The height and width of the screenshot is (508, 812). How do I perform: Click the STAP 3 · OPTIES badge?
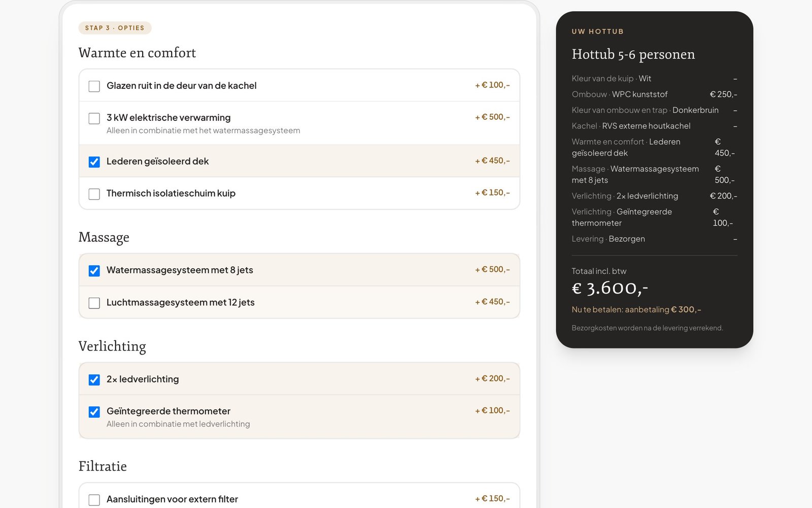[115, 28]
